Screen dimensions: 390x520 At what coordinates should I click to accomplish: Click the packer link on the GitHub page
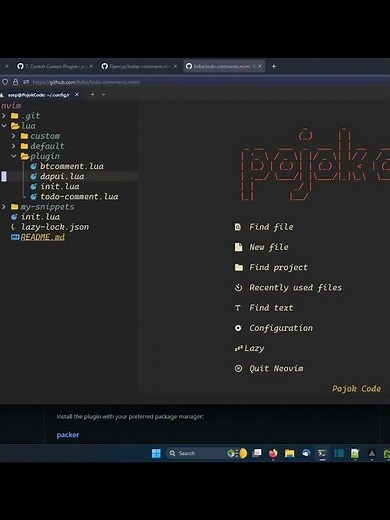point(68,435)
